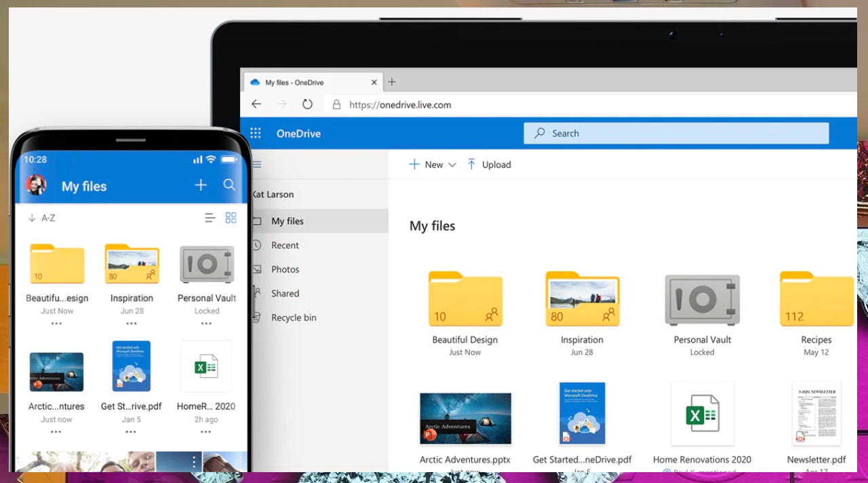This screenshot has height=483, width=868.
Task: Click the onedrive.live.com address field
Action: pos(400,105)
